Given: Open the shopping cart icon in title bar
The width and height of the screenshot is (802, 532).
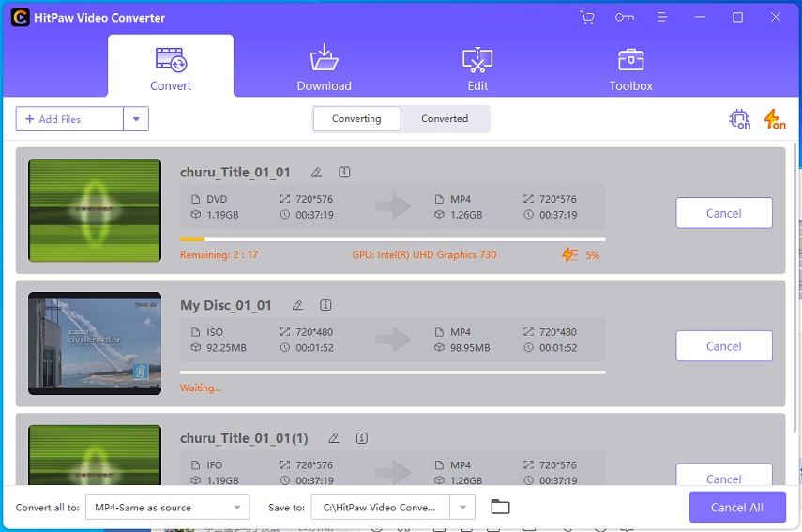Looking at the screenshot, I should click(x=587, y=18).
